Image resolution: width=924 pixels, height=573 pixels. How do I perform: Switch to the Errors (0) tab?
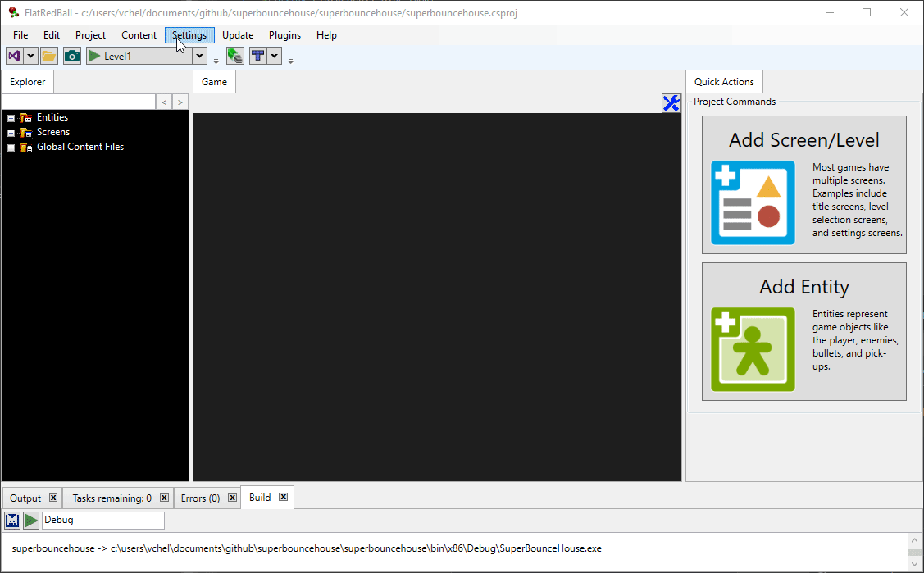coord(200,498)
